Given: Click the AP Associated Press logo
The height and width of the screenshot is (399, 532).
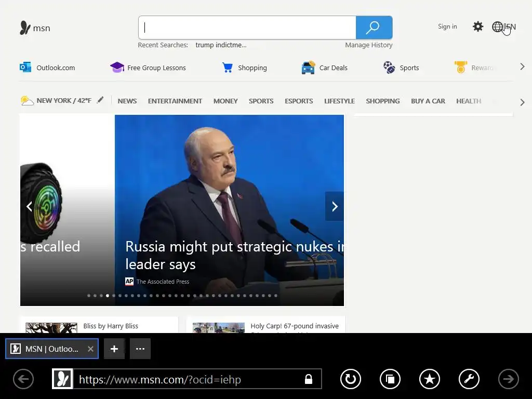Looking at the screenshot, I should (x=129, y=281).
